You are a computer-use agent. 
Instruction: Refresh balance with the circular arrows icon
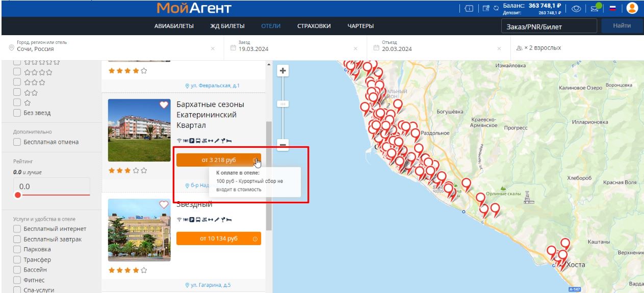496,9
